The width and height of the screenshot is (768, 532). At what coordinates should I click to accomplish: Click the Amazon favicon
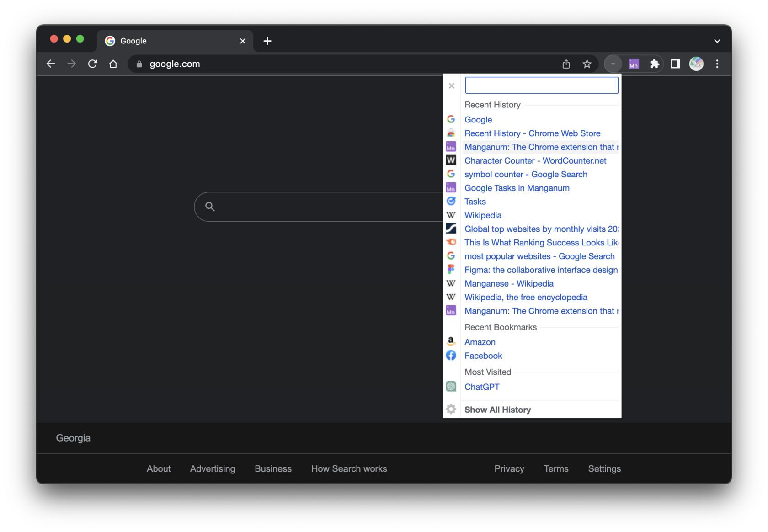451,341
